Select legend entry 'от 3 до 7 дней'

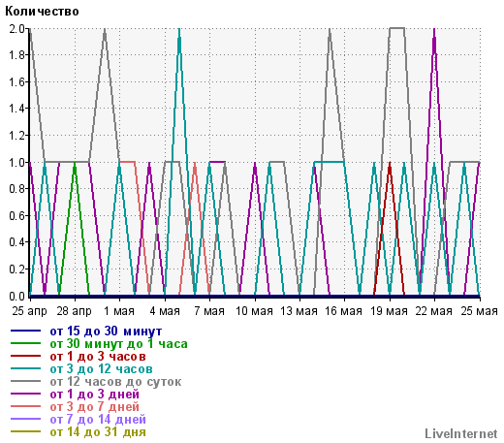click(x=95, y=407)
